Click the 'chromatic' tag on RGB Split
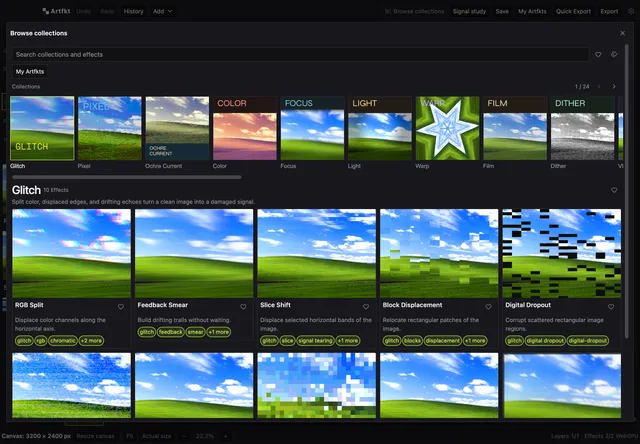This screenshot has height=444, width=640. (63, 341)
